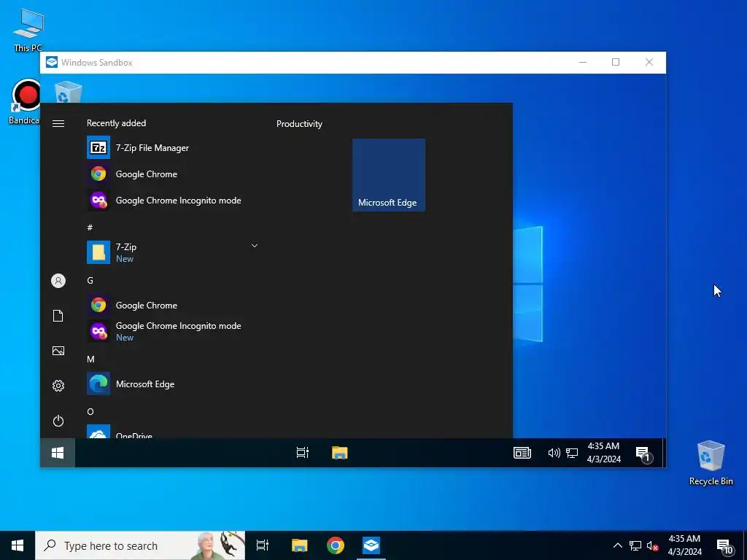Viewport: 747px width, 560px height.
Task: Jump to the O letter group header
Action: [90, 412]
